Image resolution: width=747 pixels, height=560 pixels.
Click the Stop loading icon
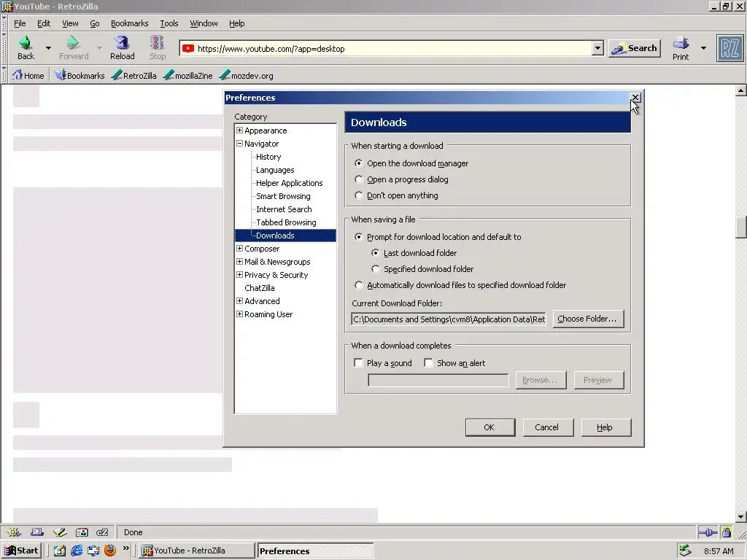coord(158,43)
